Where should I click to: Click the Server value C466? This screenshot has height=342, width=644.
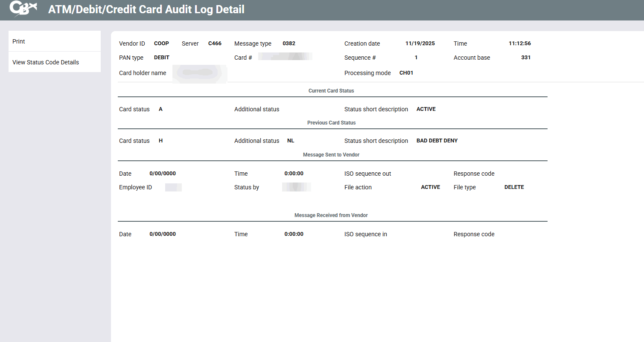215,43
